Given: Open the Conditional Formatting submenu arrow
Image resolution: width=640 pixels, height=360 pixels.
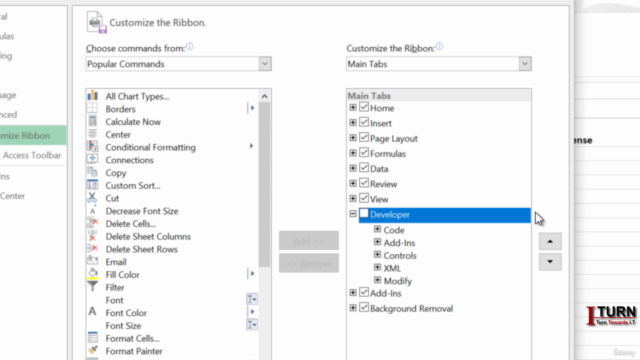Looking at the screenshot, I should tap(251, 146).
